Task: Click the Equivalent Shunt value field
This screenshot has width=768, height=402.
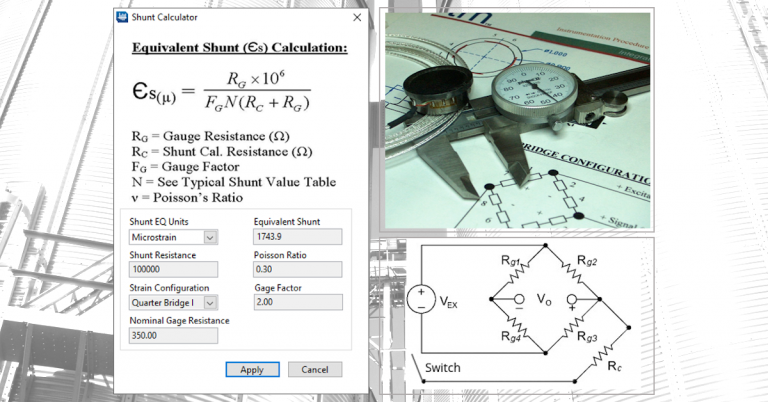Action: point(298,236)
